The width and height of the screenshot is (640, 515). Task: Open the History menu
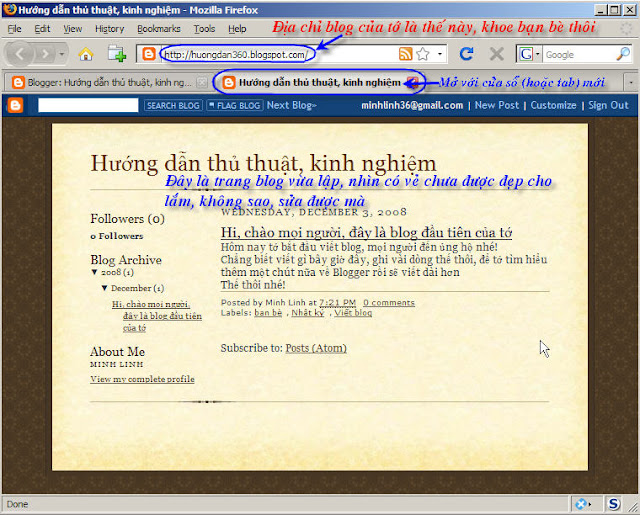coord(109,29)
